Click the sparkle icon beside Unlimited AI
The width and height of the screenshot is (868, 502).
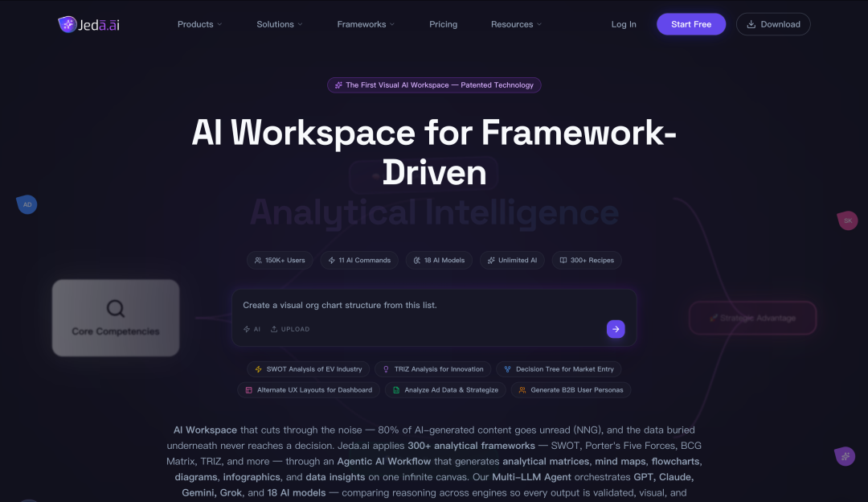click(491, 261)
